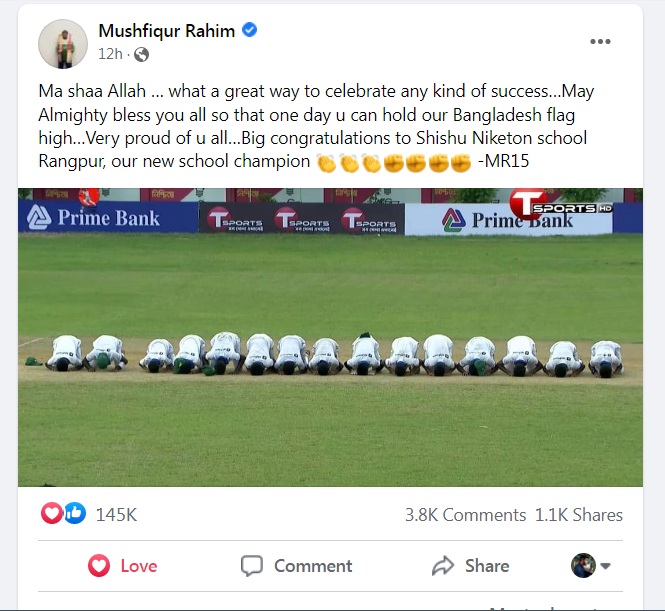Click the public globe privacy icon
This screenshot has width=665, height=611.
141,54
